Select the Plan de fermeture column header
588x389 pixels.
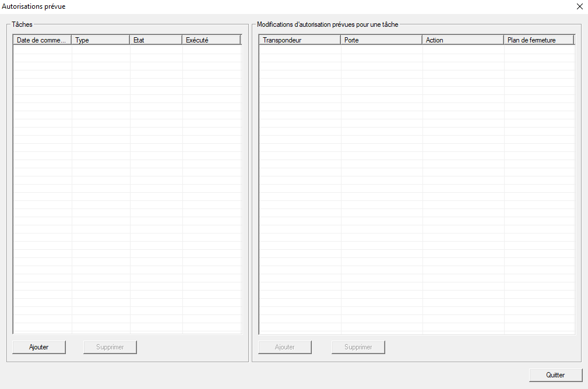538,40
